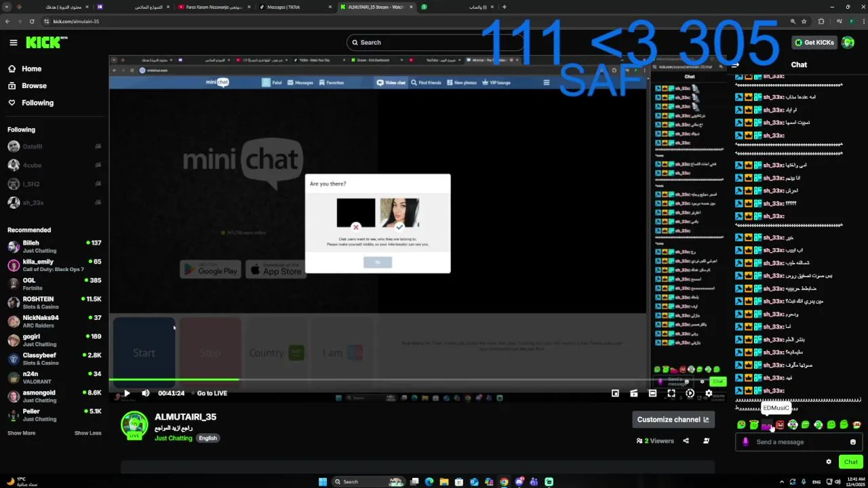
Task: Open browser extensions puzzle icon
Action: pos(821,21)
